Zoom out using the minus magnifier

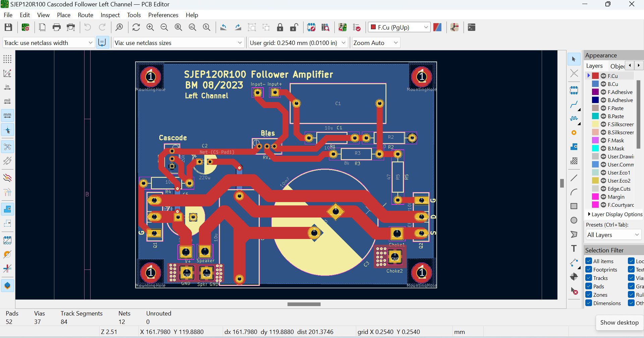[164, 28]
